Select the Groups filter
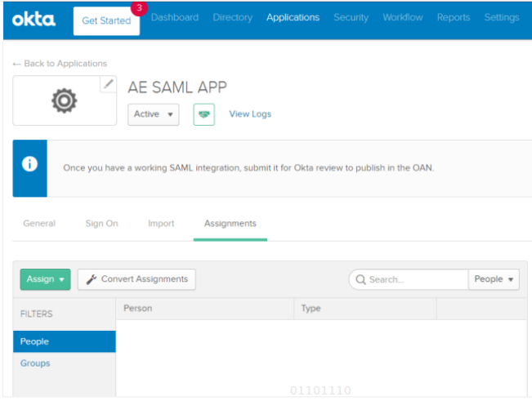This screenshot has height=401, width=532. [35, 363]
